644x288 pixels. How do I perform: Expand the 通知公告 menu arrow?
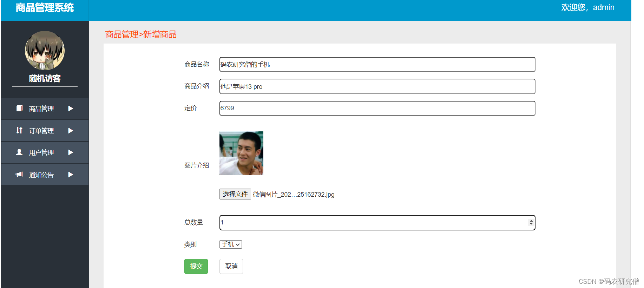(x=71, y=175)
